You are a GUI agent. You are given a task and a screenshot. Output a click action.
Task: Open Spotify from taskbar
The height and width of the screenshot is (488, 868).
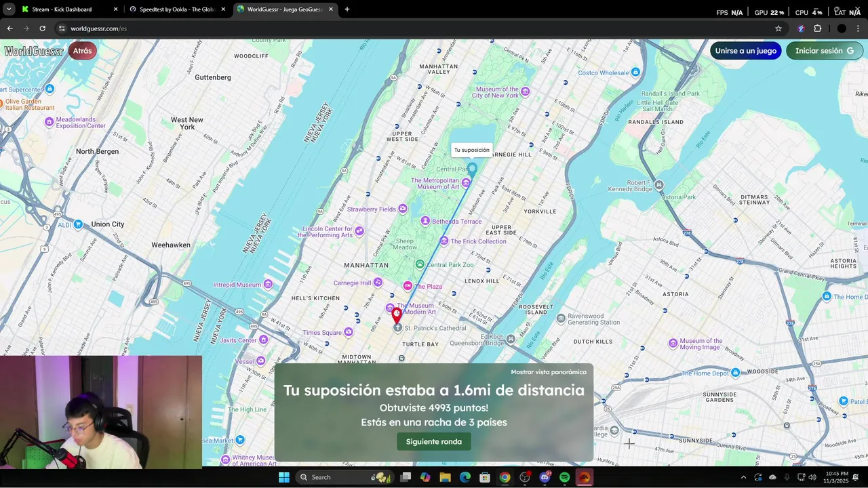(x=564, y=477)
